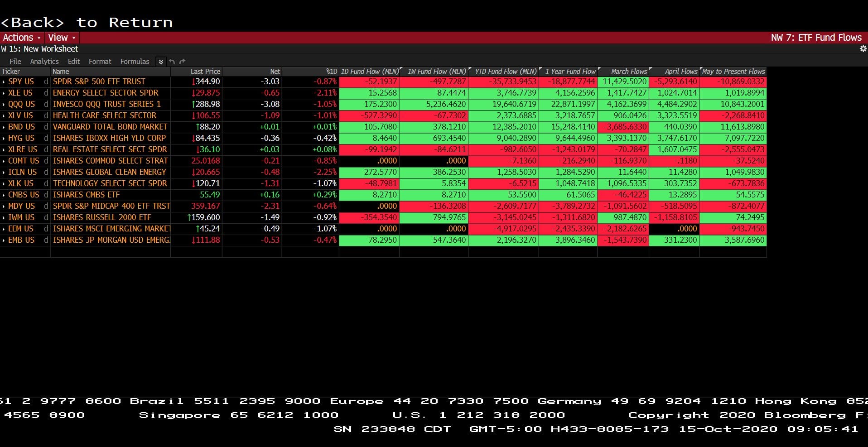Image resolution: width=868 pixels, height=447 pixels.
Task: Click the 1W Fund Flow (MLN) header
Action: click(x=434, y=72)
